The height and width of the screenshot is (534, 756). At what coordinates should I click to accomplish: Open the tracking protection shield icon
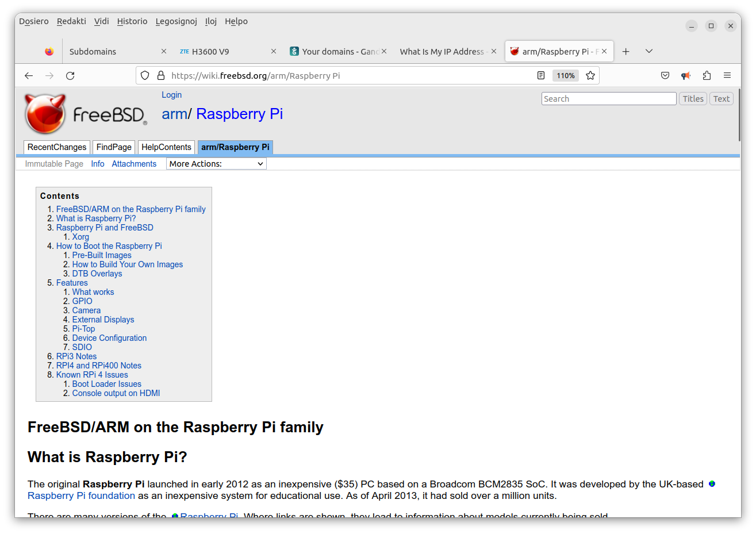click(x=145, y=75)
